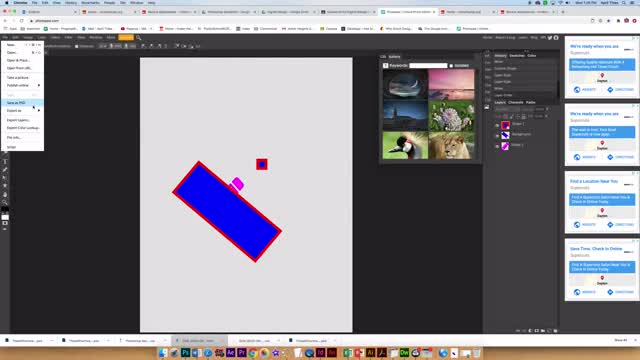The image size is (640, 360).
Task: Choose Open from URL menu entry
Action: pos(22,68)
